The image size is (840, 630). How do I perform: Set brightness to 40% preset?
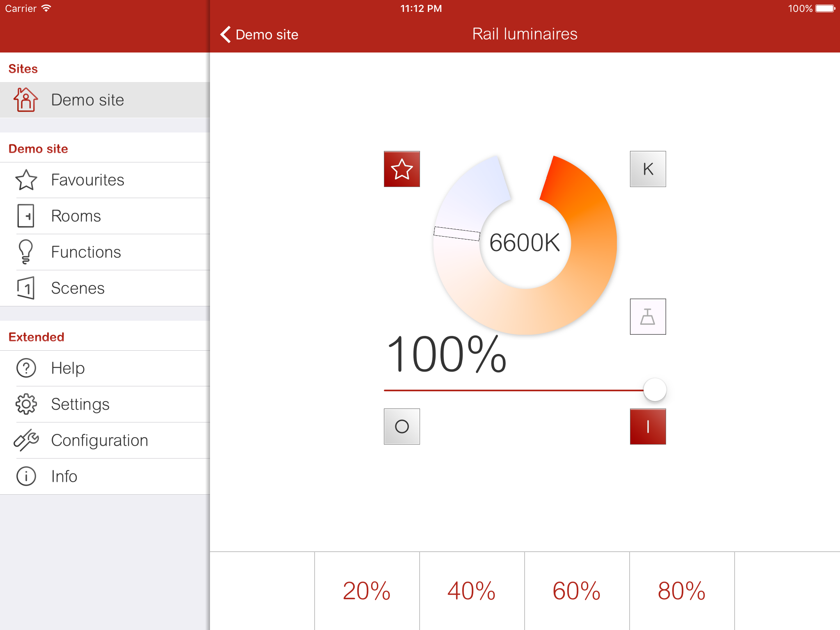(472, 591)
